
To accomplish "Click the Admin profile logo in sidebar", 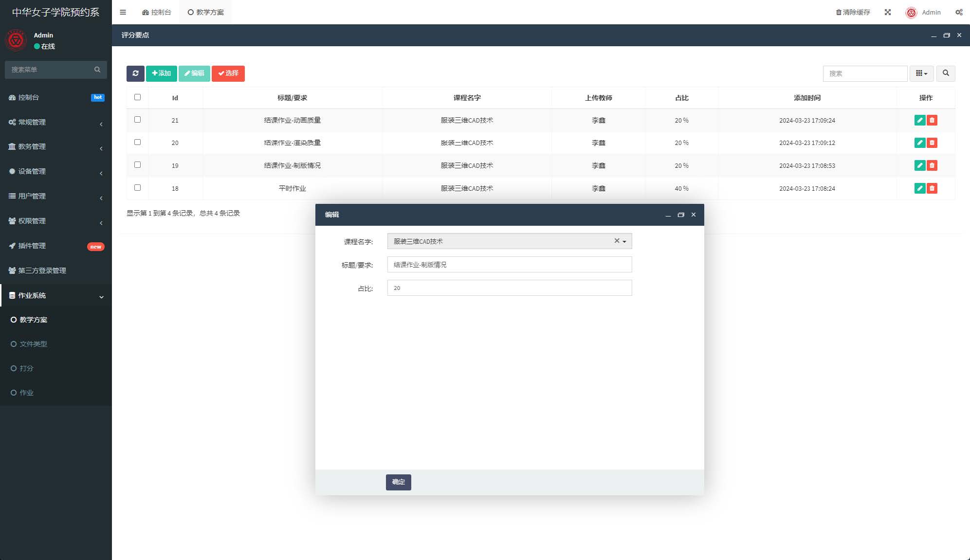I will click(x=16, y=40).
